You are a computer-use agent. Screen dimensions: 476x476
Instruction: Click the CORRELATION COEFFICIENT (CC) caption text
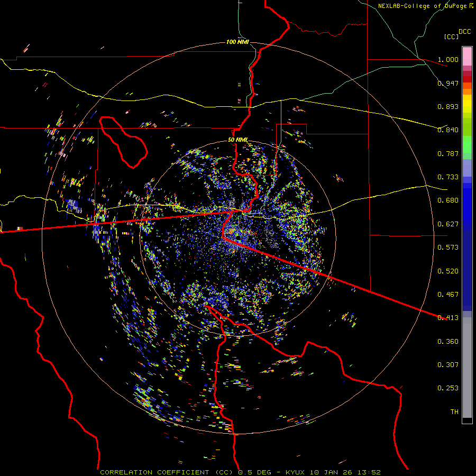point(167,472)
